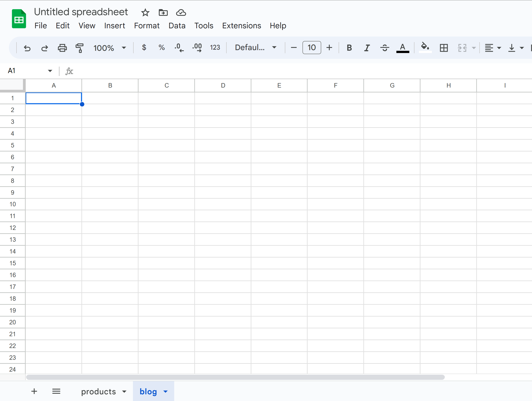The width and height of the screenshot is (532, 401).
Task: Select the paint format tool
Action: pyautogui.click(x=79, y=48)
